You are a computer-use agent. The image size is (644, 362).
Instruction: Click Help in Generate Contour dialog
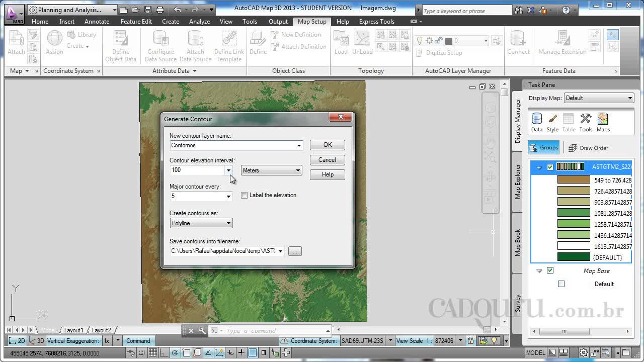click(328, 174)
